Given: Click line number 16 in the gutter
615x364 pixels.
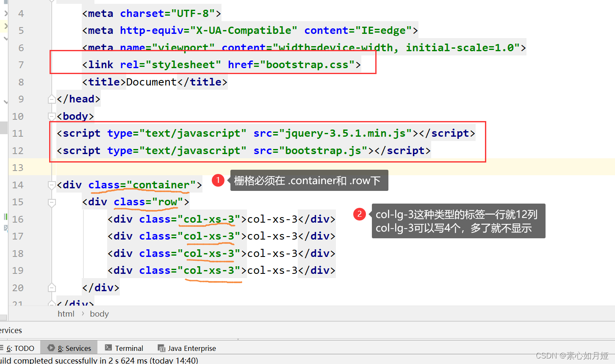Looking at the screenshot, I should pos(18,219).
